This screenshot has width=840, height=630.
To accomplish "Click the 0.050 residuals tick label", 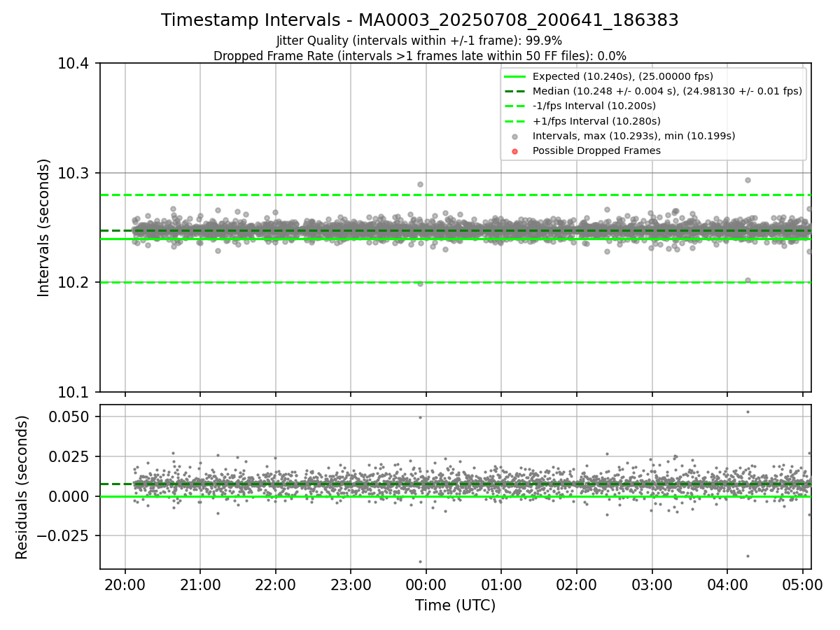I will coord(70,416).
